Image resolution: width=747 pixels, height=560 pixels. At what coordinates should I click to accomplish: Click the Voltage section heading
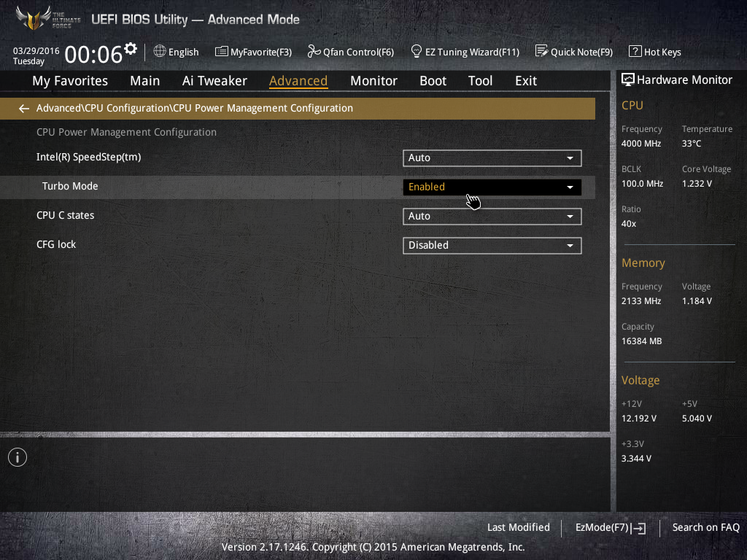640,381
